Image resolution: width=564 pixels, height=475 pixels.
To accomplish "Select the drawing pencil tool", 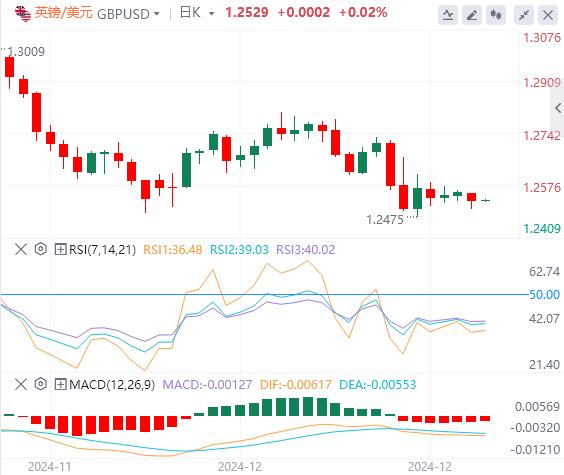I will 472,15.
